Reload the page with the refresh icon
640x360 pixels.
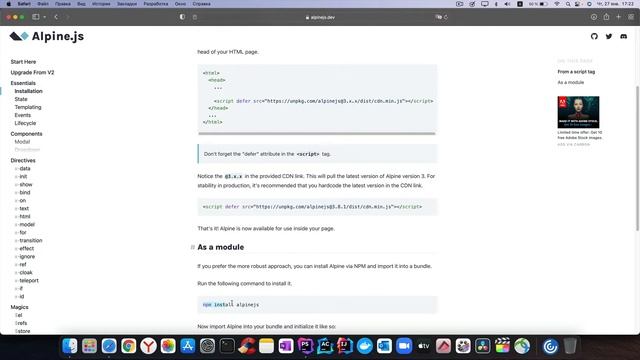click(446, 17)
